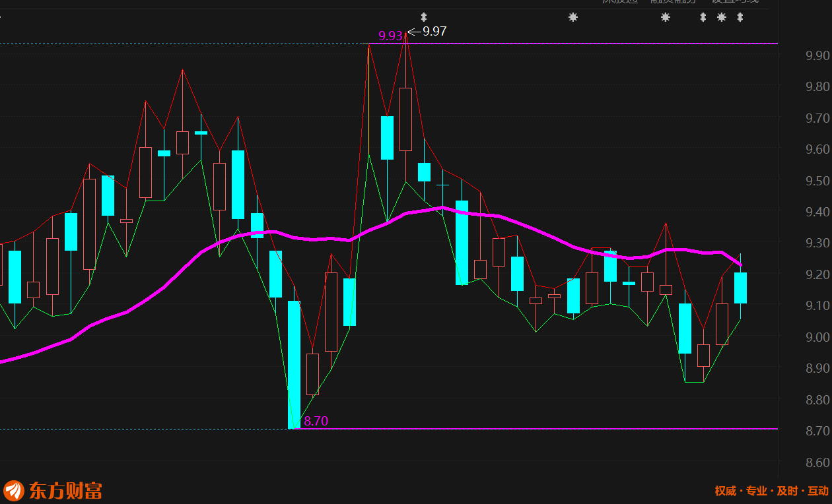Click the 8.70 price axis label
Screen dimensions: 832x504
pyautogui.click(x=817, y=431)
